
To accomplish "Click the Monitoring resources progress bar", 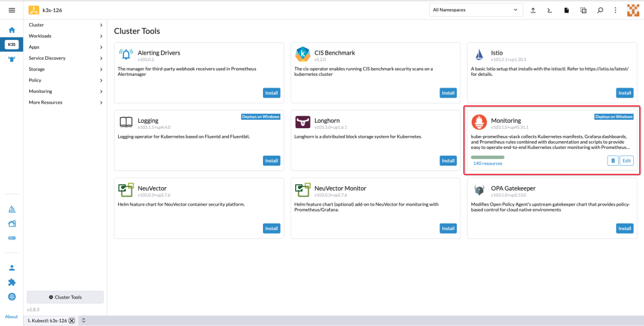I will (x=488, y=157).
